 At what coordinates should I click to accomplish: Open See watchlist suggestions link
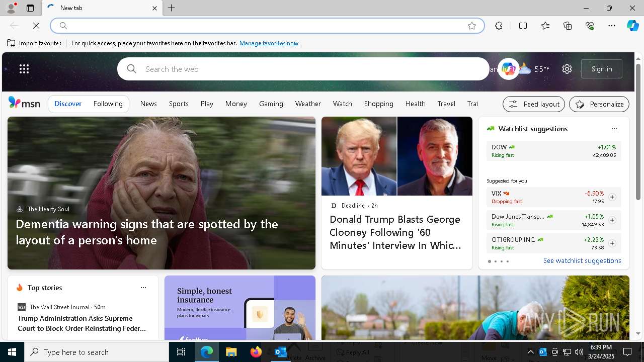[582, 260]
